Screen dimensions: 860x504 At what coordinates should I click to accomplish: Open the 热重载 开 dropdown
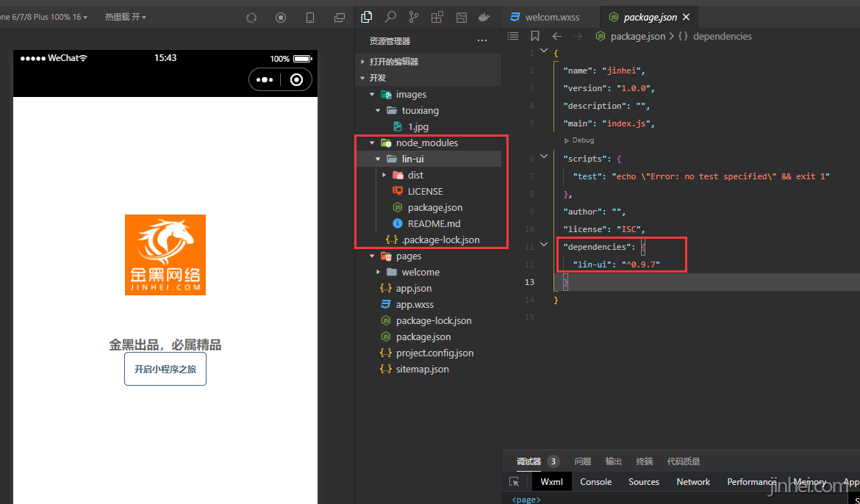[126, 17]
